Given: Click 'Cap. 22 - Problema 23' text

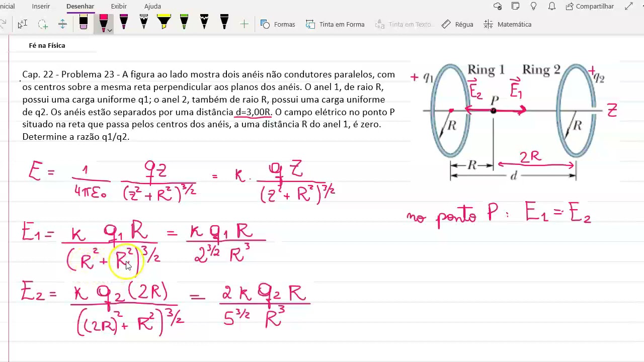Looking at the screenshot, I should tap(68, 74).
